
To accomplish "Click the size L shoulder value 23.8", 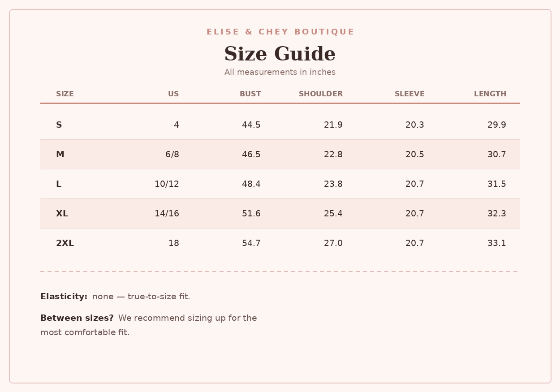I will click(x=333, y=184).
